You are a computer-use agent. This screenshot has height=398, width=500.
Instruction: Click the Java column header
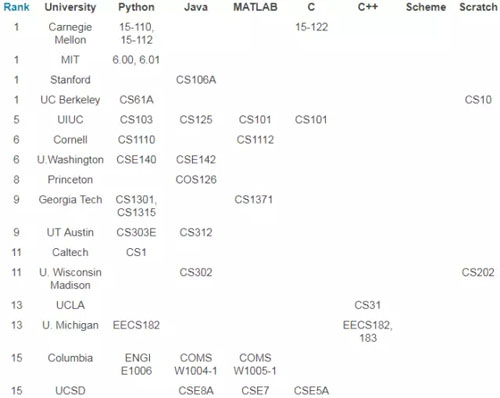196,7
